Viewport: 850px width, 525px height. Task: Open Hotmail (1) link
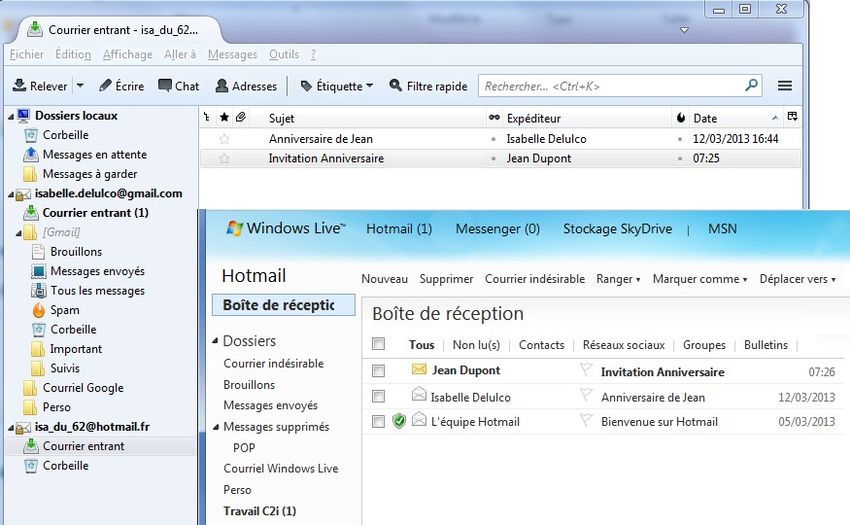pyautogui.click(x=399, y=229)
